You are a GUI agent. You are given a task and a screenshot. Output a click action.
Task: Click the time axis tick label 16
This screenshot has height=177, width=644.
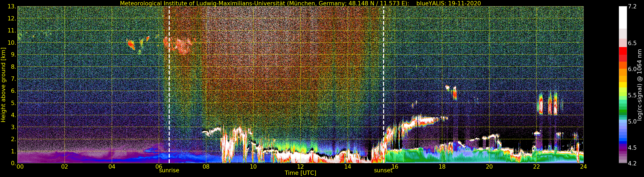pyautogui.click(x=395, y=167)
